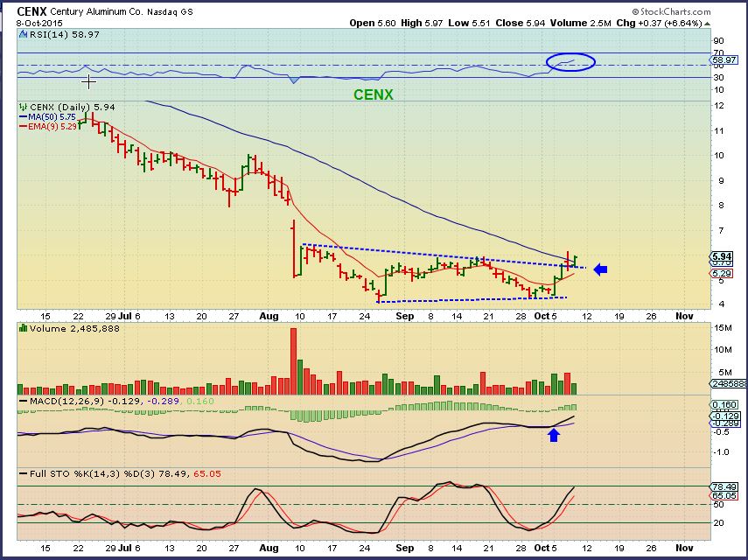The height and width of the screenshot is (560, 748).
Task: Click the red 5.29 EMA tag on right axis
Action: click(x=722, y=274)
